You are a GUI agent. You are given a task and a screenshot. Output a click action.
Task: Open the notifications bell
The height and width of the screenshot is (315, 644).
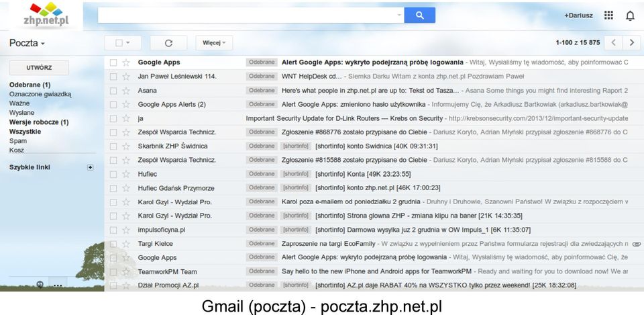coord(630,15)
